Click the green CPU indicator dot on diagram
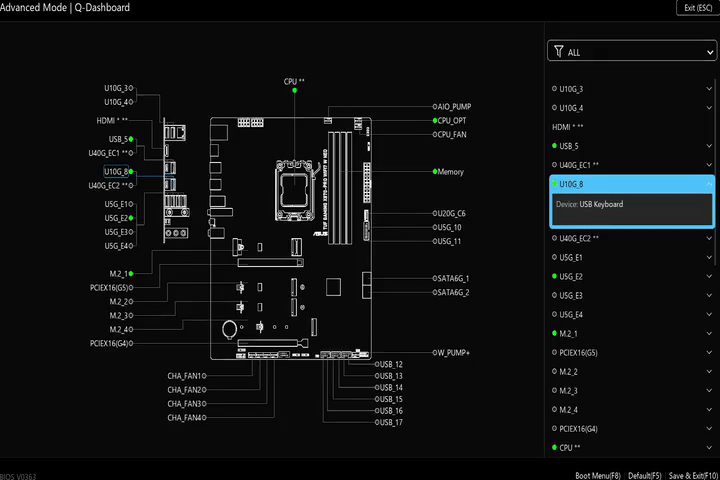 [x=294, y=90]
